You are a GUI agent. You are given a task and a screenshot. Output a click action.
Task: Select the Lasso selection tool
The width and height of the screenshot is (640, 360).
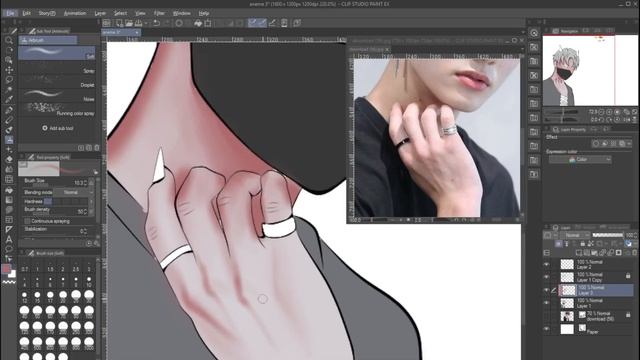[x=9, y=80]
